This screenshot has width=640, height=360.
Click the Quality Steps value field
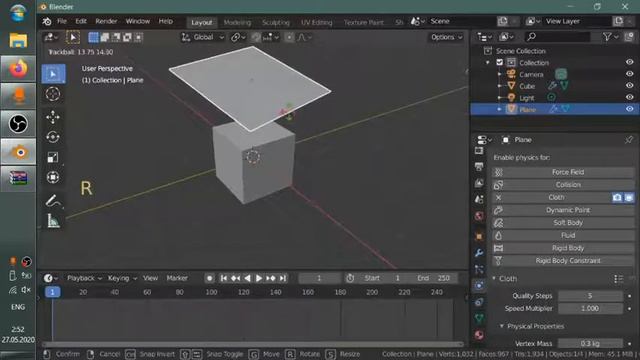pyautogui.click(x=590, y=296)
